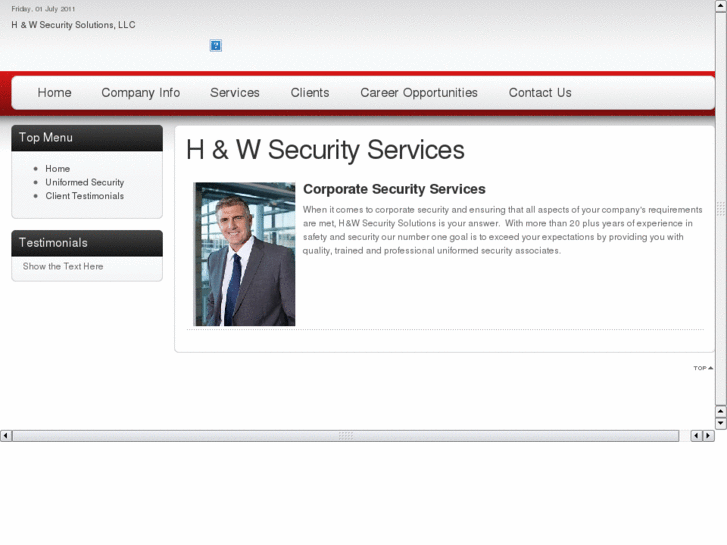Click the vertical scrollbar thumb
This screenshot has width=727, height=545.
[721, 209]
